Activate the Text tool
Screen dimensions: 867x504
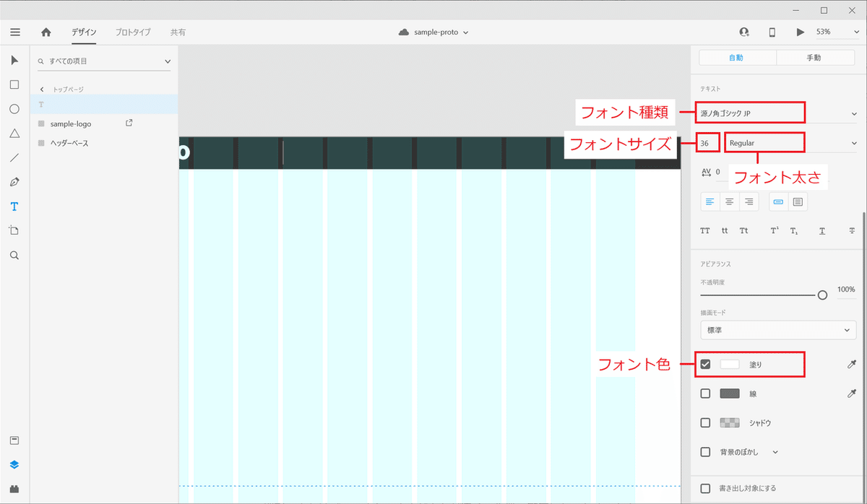(x=14, y=207)
